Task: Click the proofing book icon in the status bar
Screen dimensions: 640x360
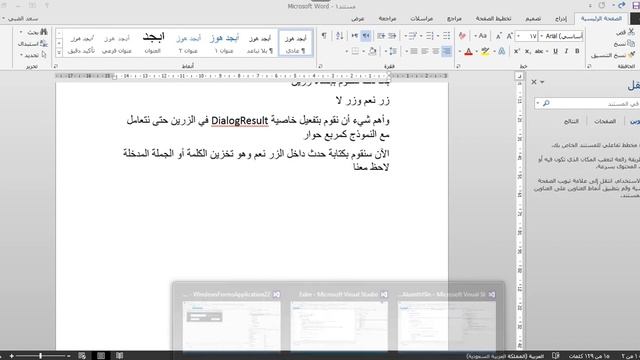Action: 556,356
